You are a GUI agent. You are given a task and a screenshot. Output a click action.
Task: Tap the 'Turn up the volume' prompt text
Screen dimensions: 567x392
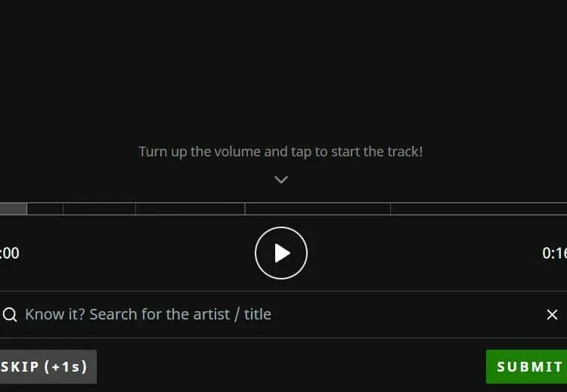pyautogui.click(x=280, y=152)
